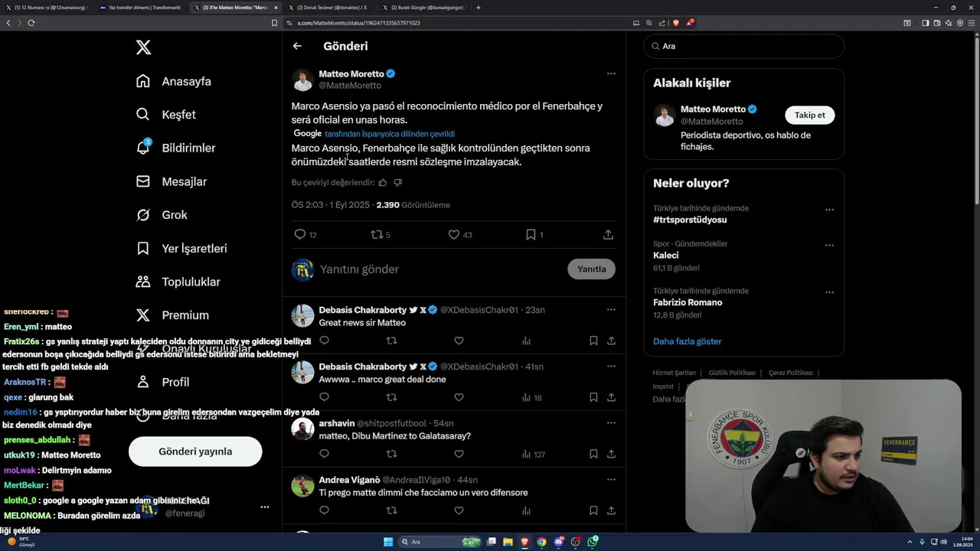This screenshot has width=980, height=551.
Task: Open Discord from taskbar
Action: [x=559, y=542]
